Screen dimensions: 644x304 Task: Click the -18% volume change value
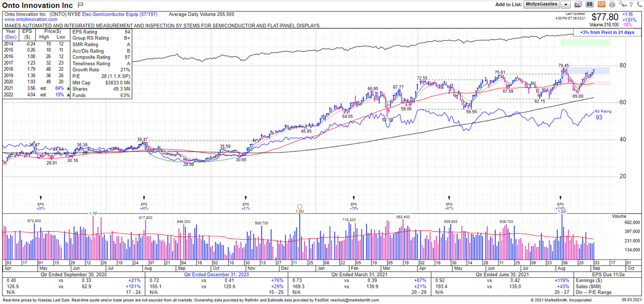click(627, 25)
